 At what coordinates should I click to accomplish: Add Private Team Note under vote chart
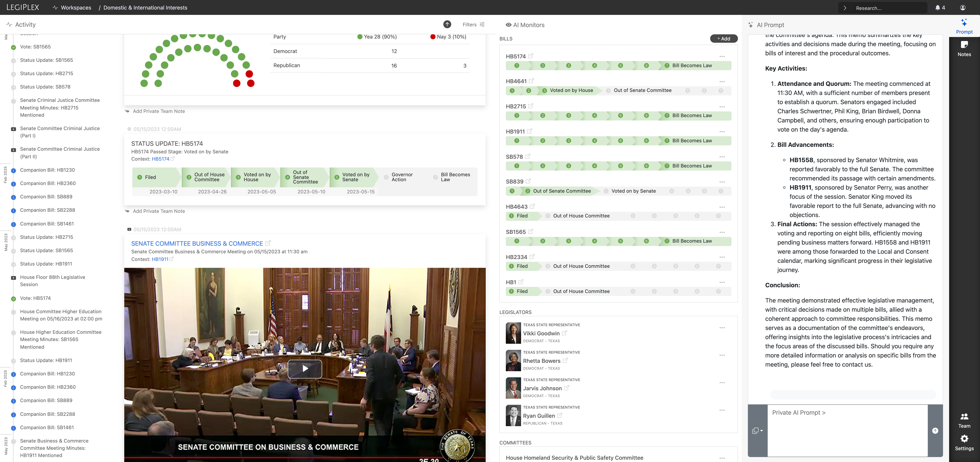pyautogui.click(x=159, y=111)
